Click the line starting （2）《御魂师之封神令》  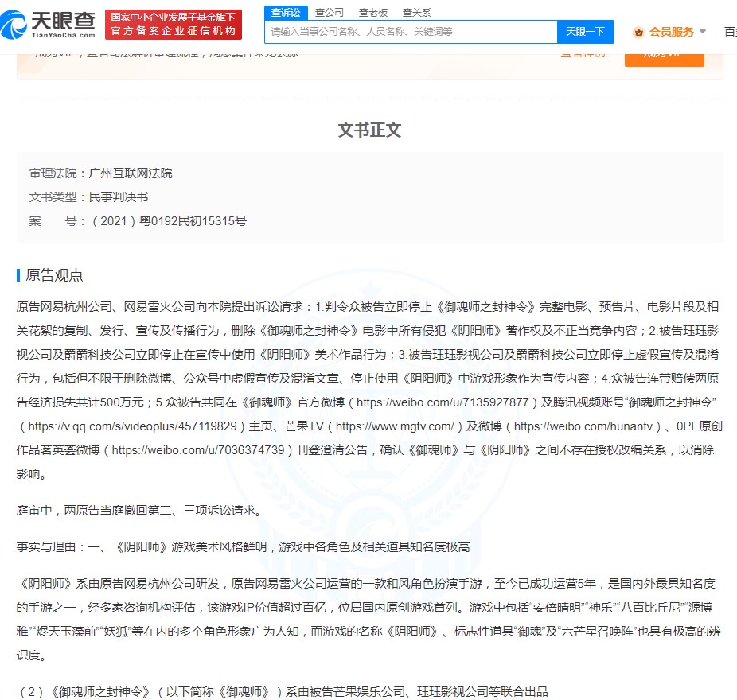pos(283,691)
